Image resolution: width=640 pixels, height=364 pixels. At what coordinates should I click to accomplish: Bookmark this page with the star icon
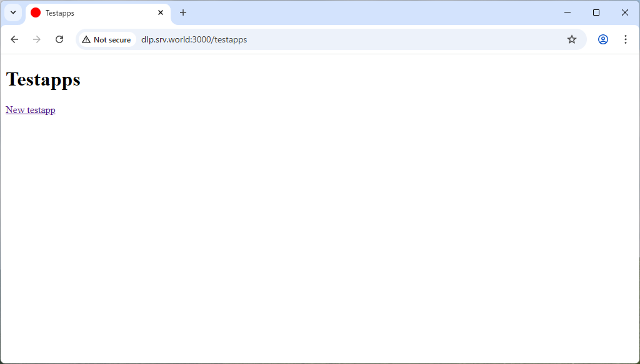571,39
